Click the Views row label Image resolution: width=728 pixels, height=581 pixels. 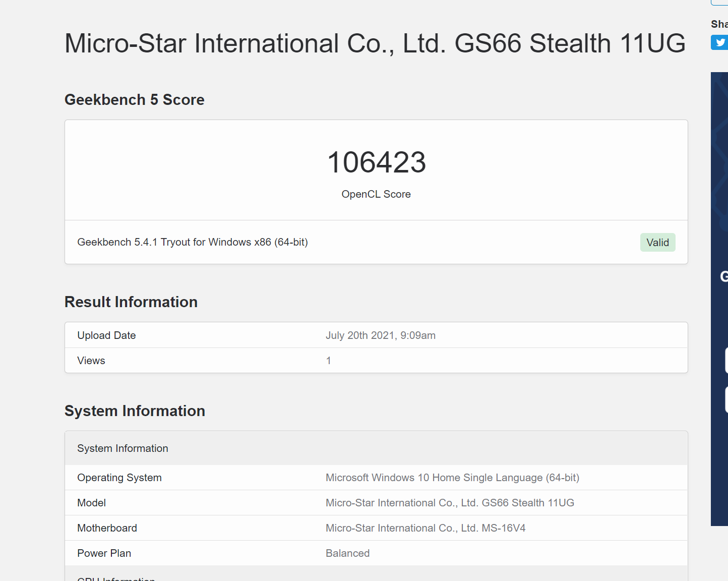coord(91,361)
